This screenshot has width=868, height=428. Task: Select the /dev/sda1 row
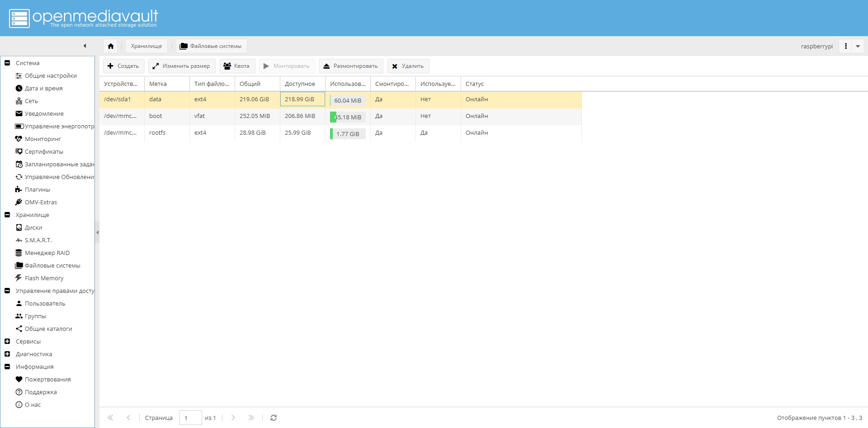pyautogui.click(x=340, y=99)
